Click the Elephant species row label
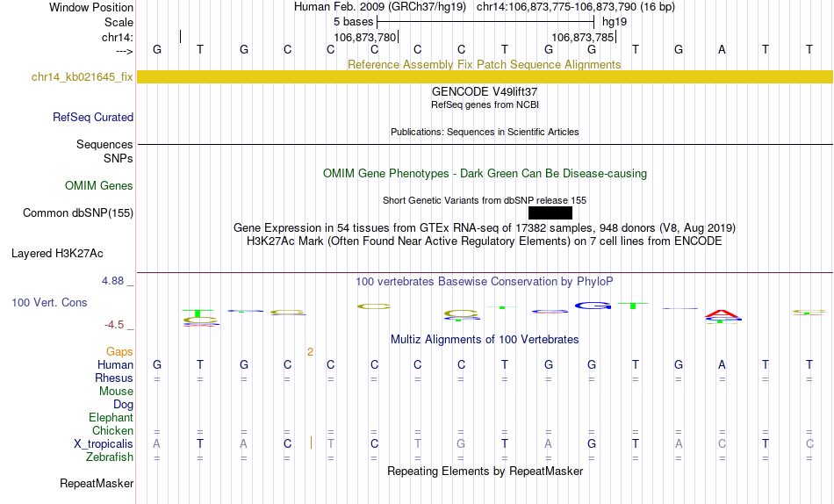Screen dimensions: 834x504 111,417
